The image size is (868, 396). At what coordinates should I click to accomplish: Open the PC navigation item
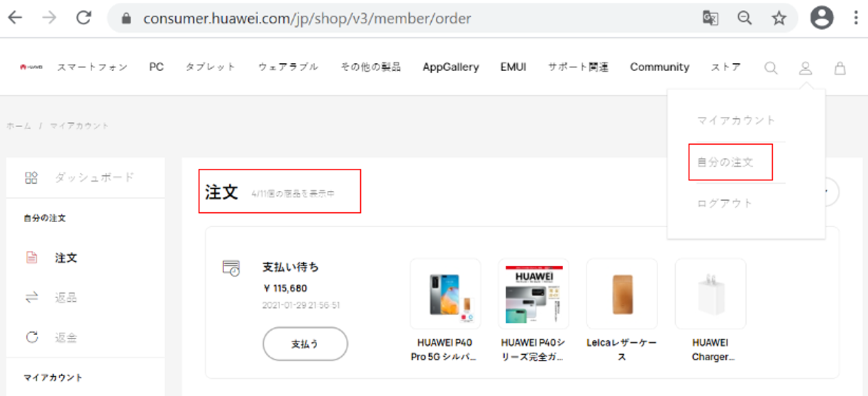tap(156, 67)
